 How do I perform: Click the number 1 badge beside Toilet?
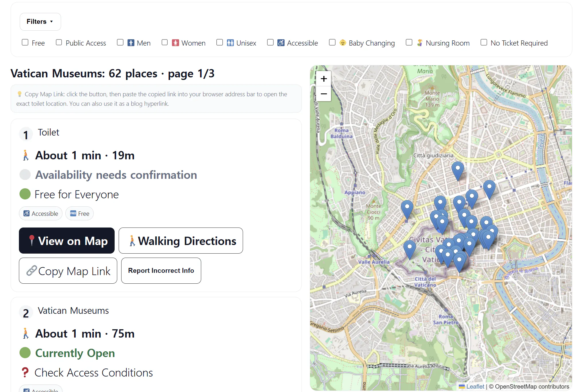(26, 135)
